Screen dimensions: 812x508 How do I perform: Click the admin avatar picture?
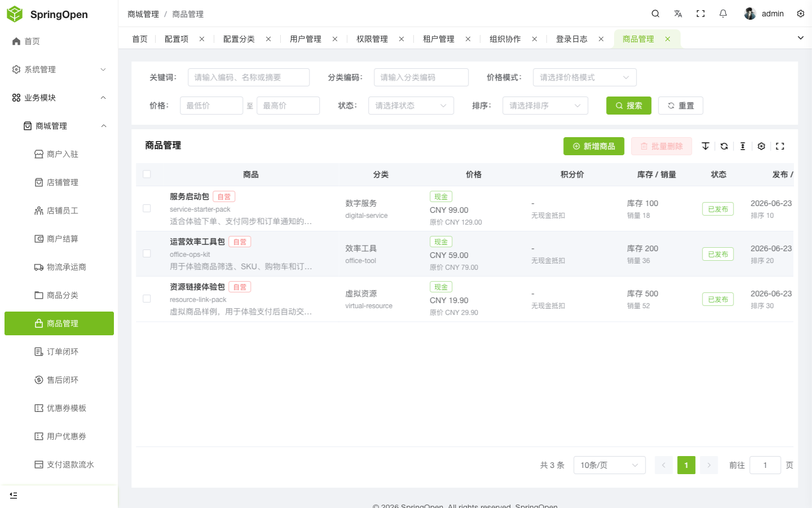tap(750, 14)
